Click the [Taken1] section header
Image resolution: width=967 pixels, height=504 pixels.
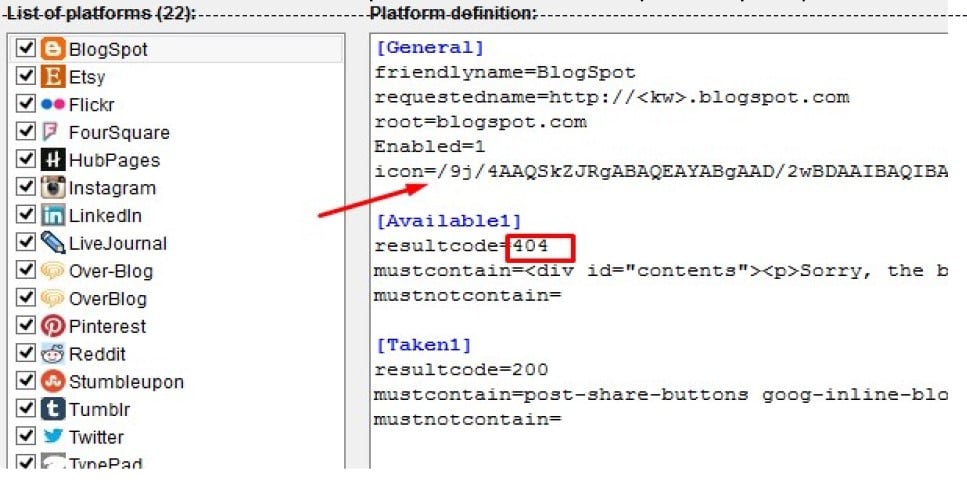pyautogui.click(x=424, y=345)
